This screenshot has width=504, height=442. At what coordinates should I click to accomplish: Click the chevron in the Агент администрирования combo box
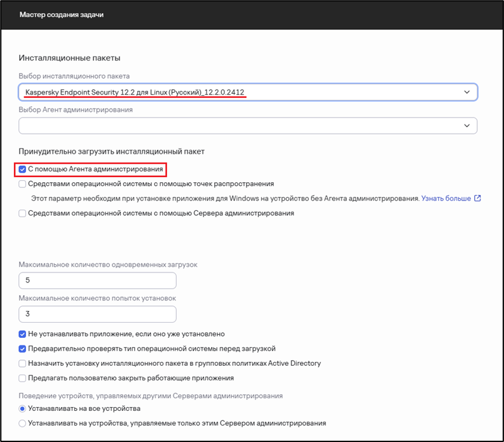tap(467, 126)
